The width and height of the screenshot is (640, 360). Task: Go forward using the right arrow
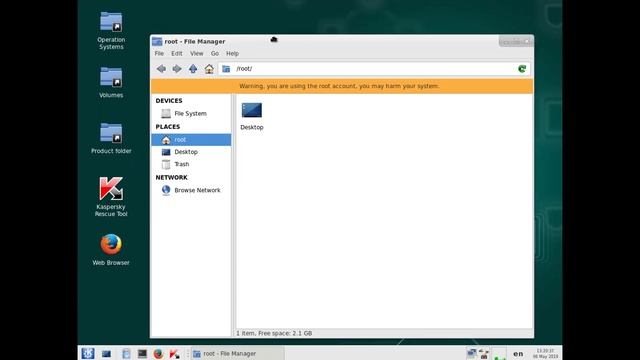click(x=177, y=69)
